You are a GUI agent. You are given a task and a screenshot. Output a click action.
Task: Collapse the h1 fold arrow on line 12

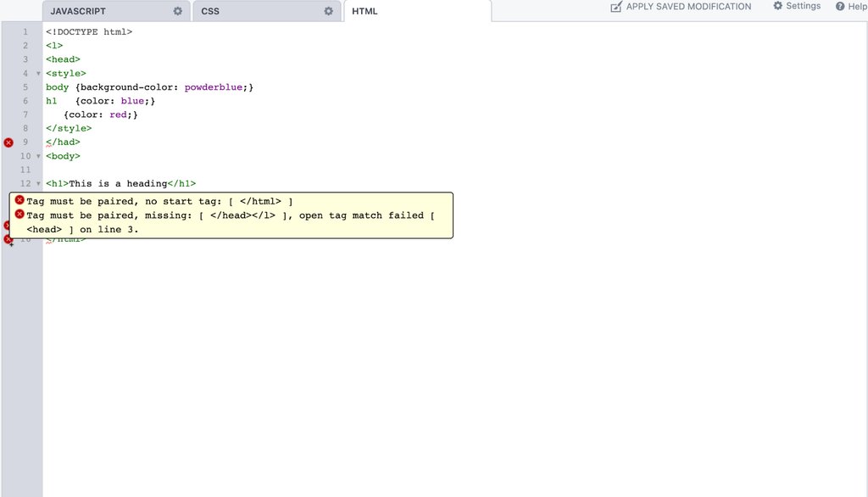(x=37, y=183)
